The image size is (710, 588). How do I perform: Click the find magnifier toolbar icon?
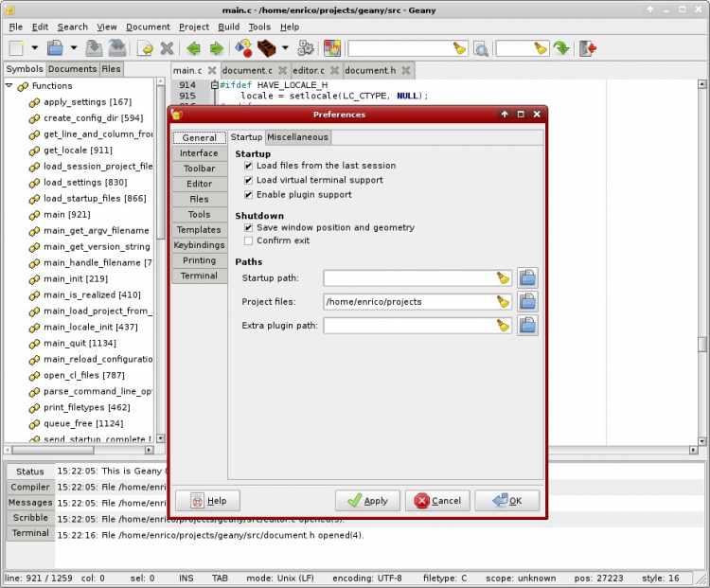click(481, 48)
